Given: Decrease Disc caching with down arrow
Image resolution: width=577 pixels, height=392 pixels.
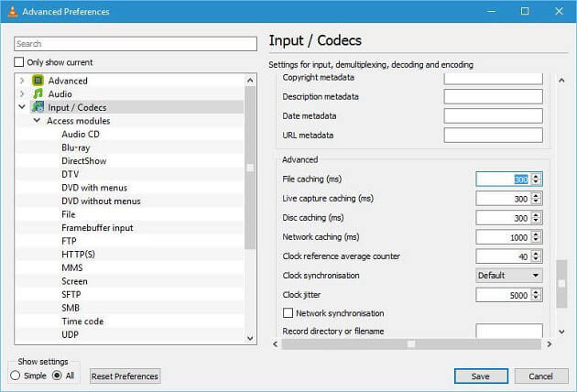Looking at the screenshot, I should [537, 221].
